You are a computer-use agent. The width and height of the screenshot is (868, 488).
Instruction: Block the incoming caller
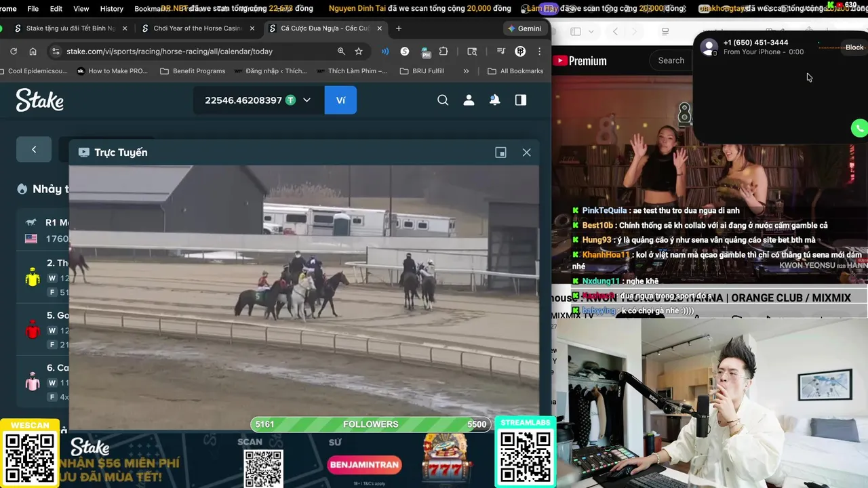point(854,47)
